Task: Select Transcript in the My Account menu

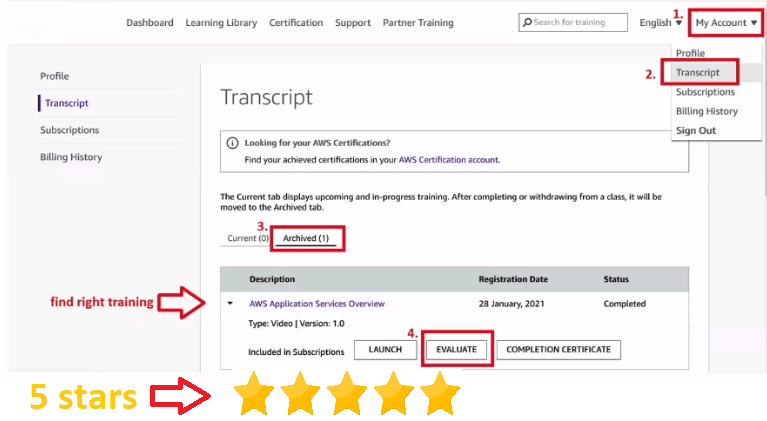Action: pyautogui.click(x=698, y=72)
